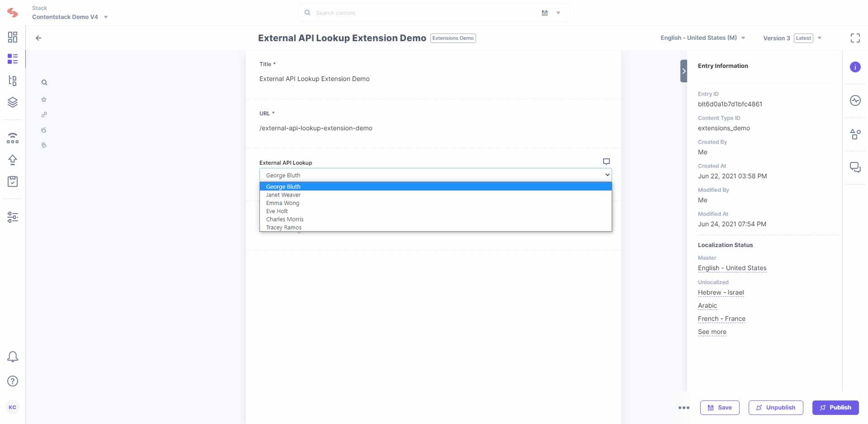
Task: Open the stack selector dropdown arrow
Action: tap(106, 17)
